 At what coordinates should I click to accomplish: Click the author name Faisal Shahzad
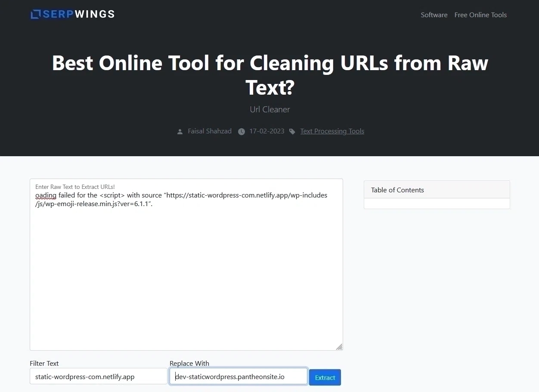click(x=210, y=131)
